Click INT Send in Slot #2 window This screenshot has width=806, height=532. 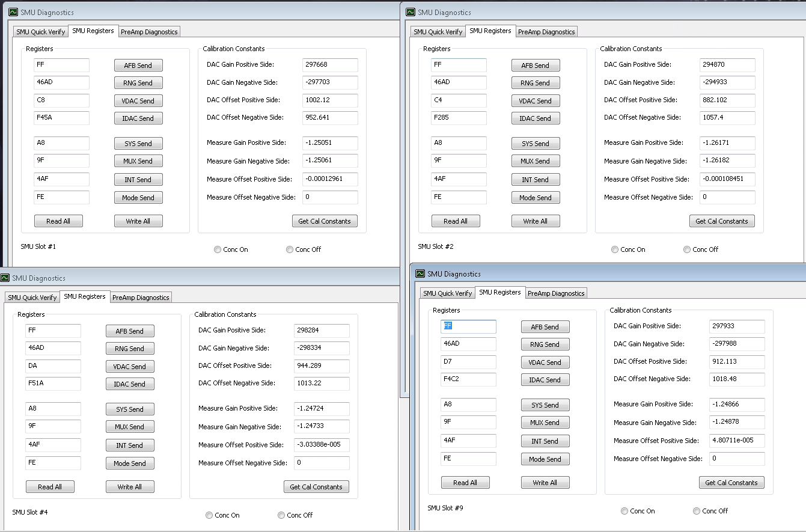coord(536,180)
